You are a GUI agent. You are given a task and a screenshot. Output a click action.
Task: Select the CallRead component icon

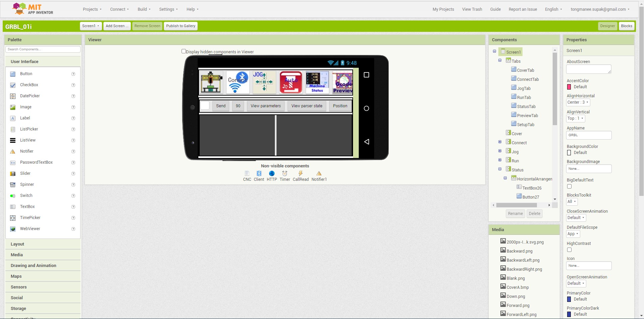pos(301,173)
